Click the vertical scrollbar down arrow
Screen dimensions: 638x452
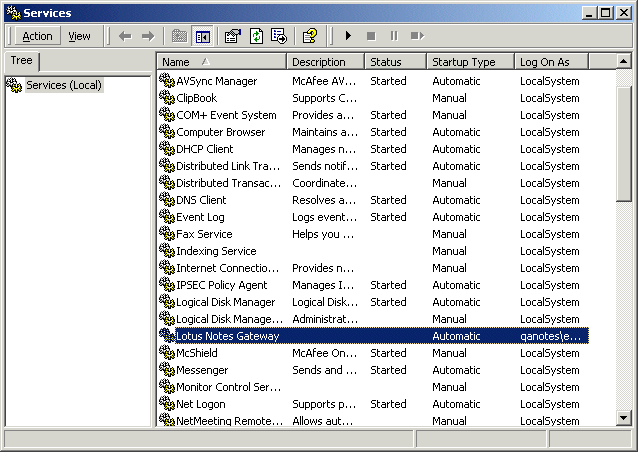click(623, 418)
